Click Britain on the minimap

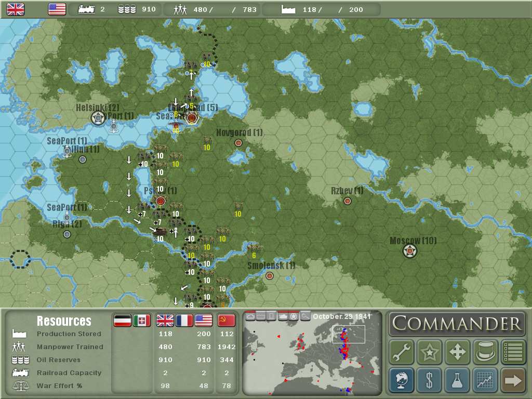(301, 341)
